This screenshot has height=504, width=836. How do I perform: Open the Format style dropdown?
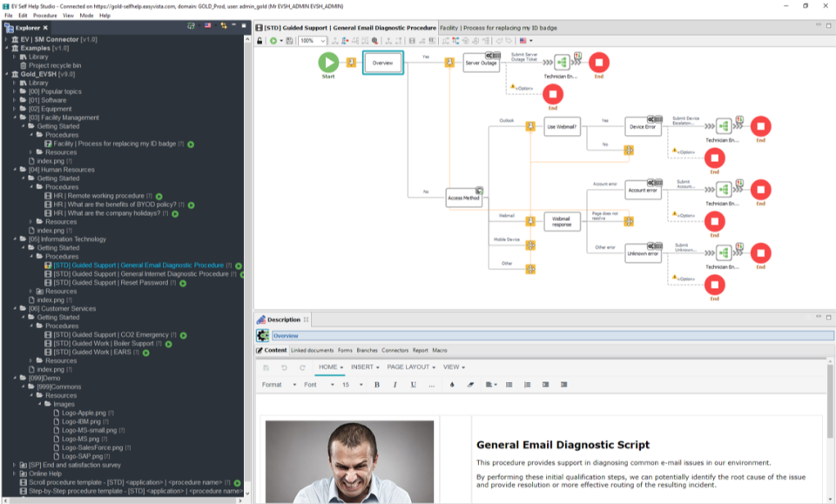coord(279,385)
